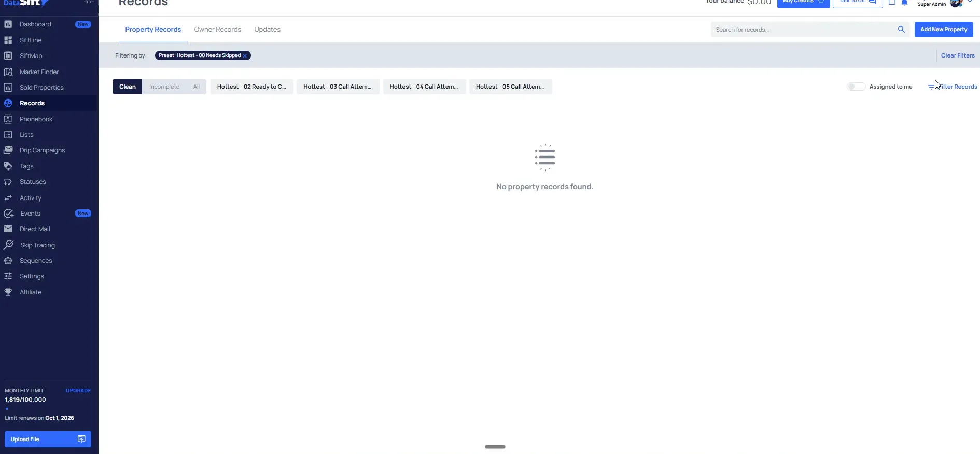Remove the Hottest - 00 Needs Skipped filter chip
The height and width of the screenshot is (454, 980).
[245, 56]
